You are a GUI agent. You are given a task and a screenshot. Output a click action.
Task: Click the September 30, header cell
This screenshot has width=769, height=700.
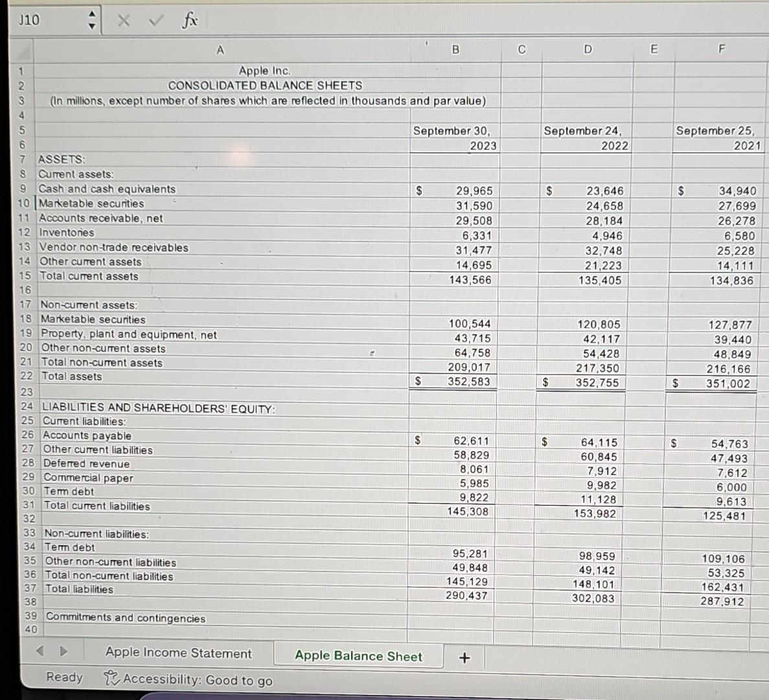[x=451, y=131]
